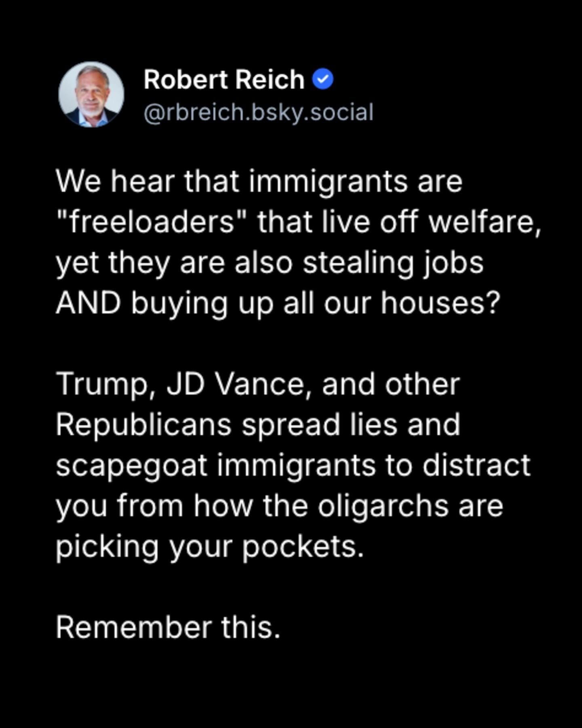Click the word oligarchs
The image size is (582, 728).
383,506
